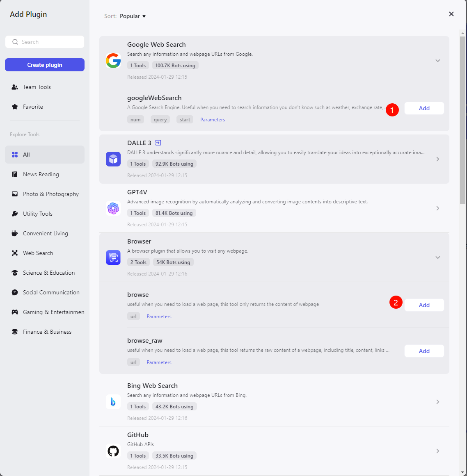Add the browse_raw tool
The width and height of the screenshot is (467, 476).
(x=424, y=351)
